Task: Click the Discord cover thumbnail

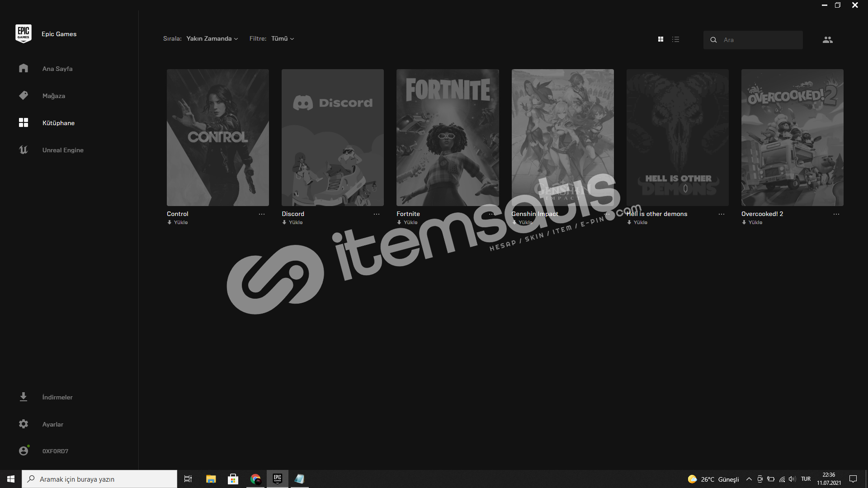Action: tap(333, 137)
